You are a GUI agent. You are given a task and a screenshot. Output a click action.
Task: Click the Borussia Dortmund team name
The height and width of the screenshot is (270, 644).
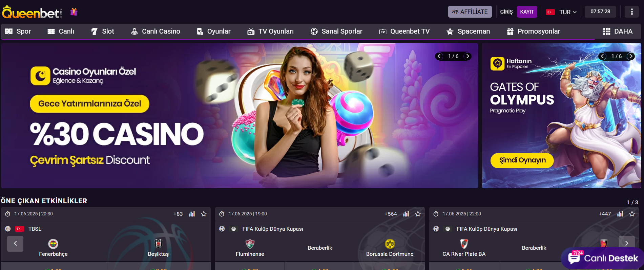pyautogui.click(x=390, y=254)
